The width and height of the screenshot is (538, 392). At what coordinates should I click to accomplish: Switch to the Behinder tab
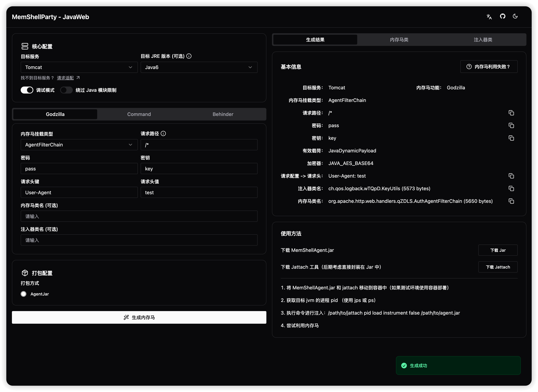tap(223, 114)
